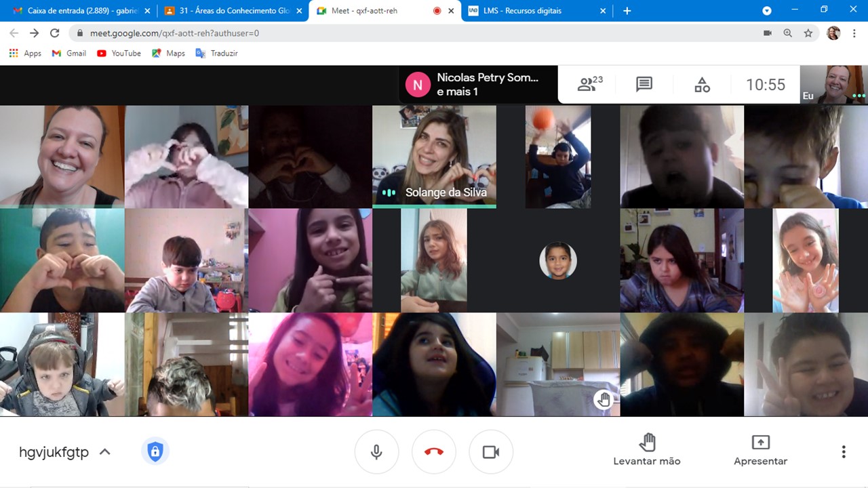Open the participants list icon
Viewport: 868px width, 488px height.
tap(589, 84)
